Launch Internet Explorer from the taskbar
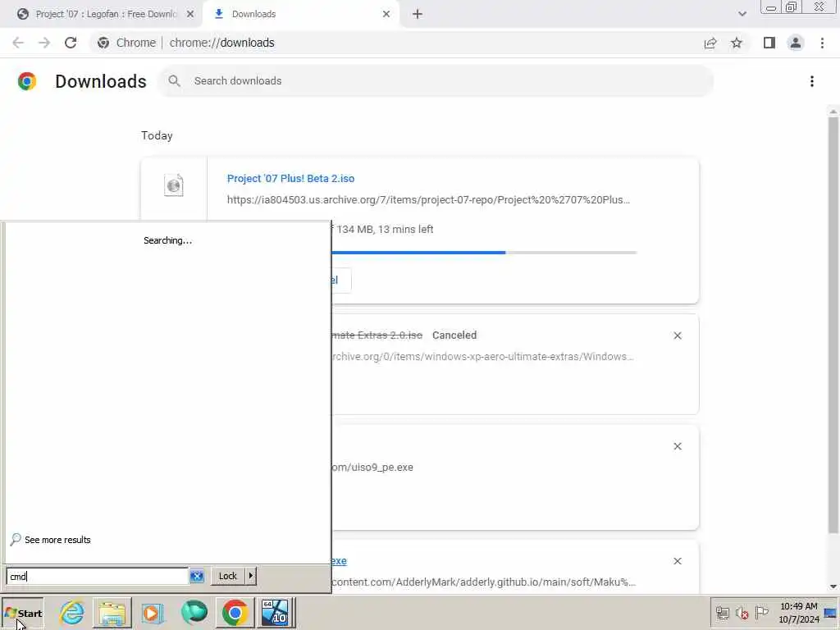This screenshot has width=840, height=630. [x=72, y=612]
